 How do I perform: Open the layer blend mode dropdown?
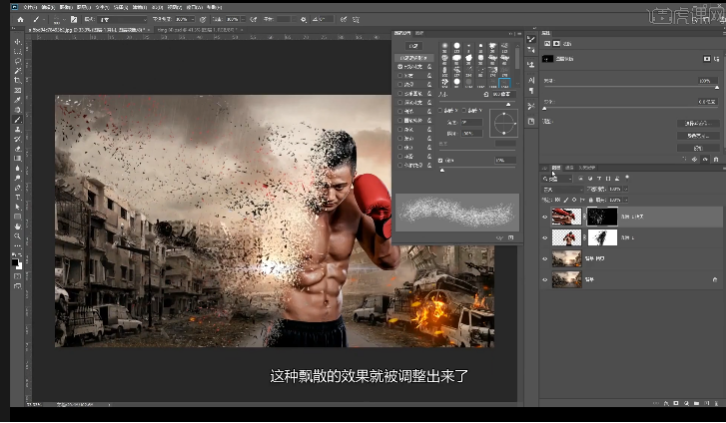[x=563, y=188]
